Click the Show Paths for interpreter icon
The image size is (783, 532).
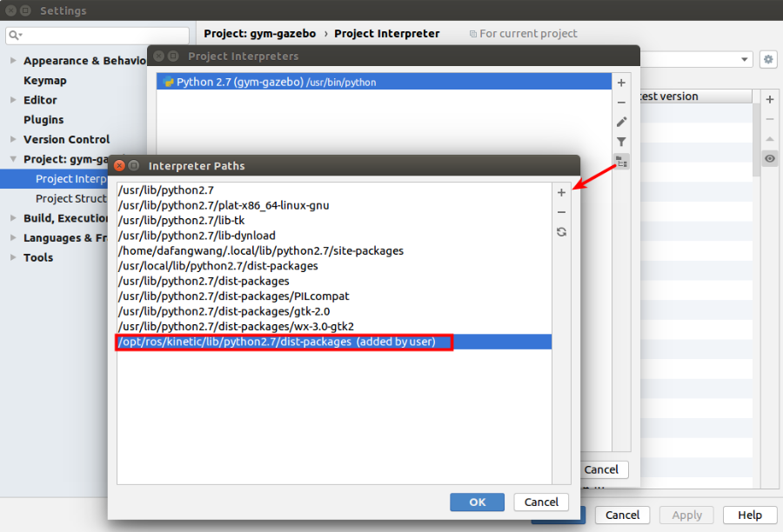click(621, 161)
